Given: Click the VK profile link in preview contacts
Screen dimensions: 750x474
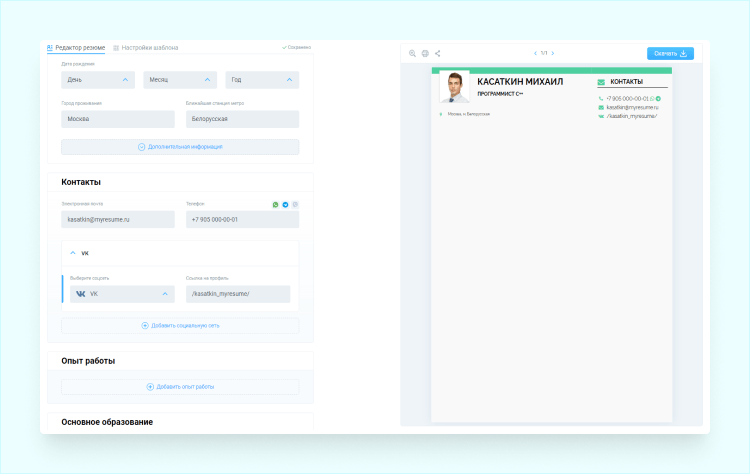Looking at the screenshot, I should [x=632, y=116].
